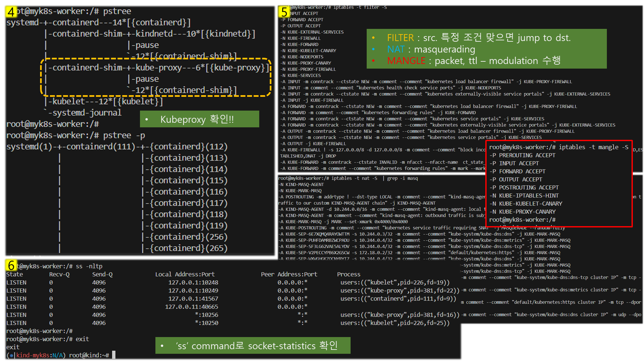Click bullet in the Kubeproxy 확인 callout
The image size is (644, 361).
coord(147,119)
